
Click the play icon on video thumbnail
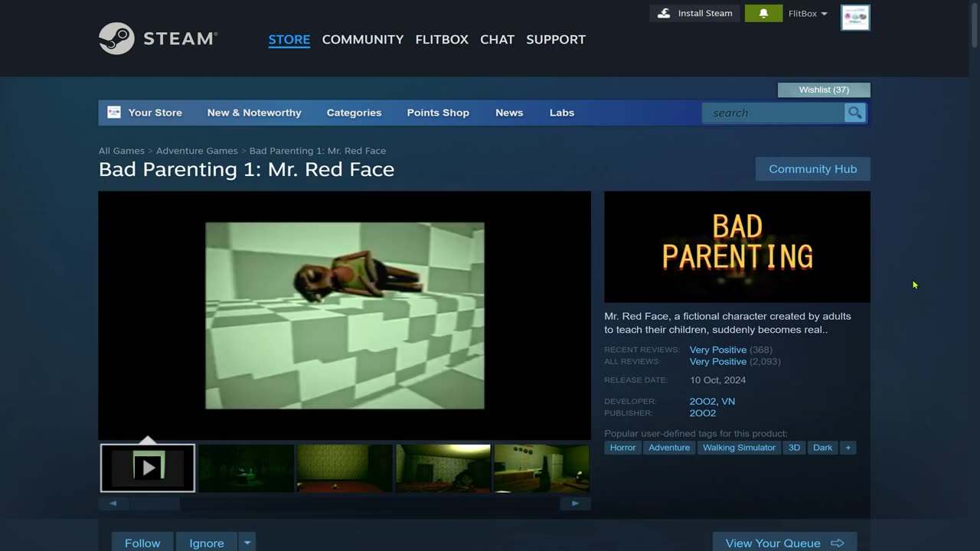click(148, 468)
